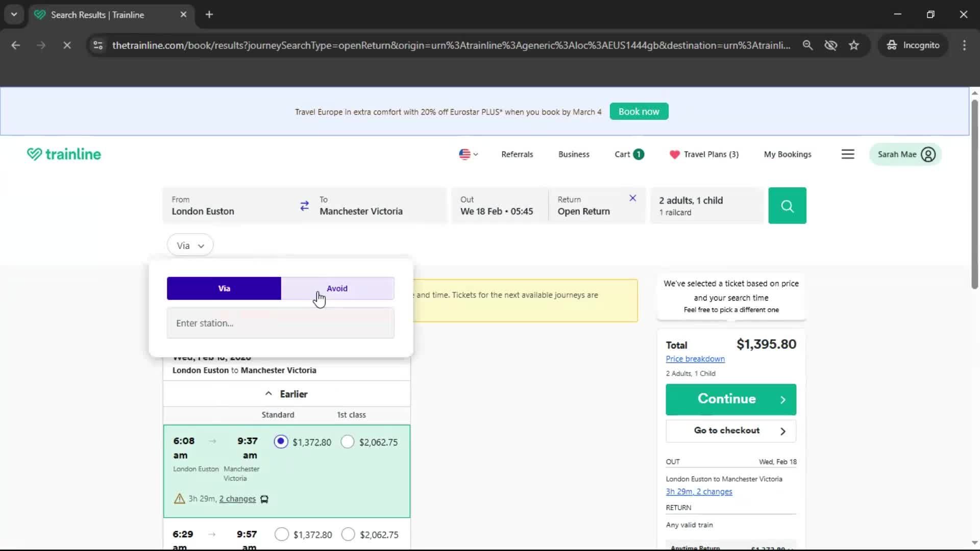Swap the From and To stations
980x551 pixels.
[305, 206]
